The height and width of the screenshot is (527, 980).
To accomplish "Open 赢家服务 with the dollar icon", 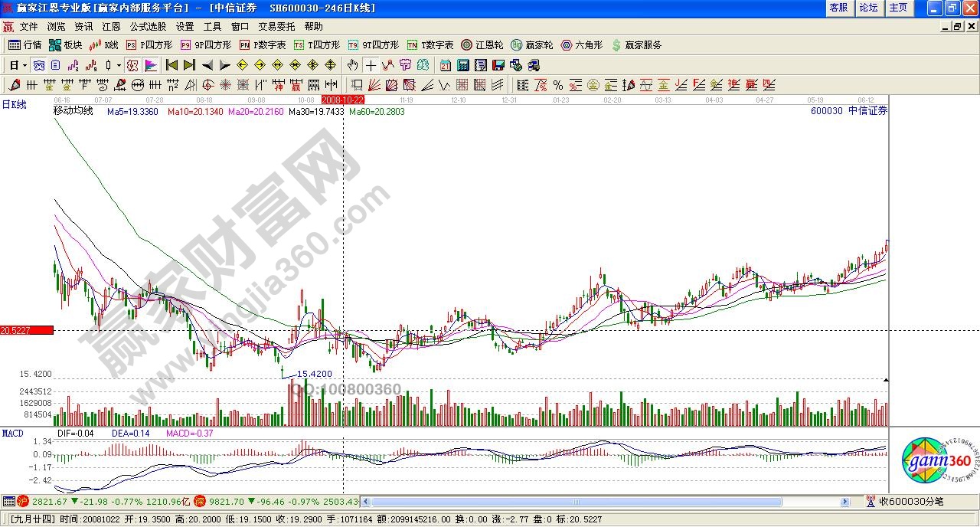I will pos(636,45).
